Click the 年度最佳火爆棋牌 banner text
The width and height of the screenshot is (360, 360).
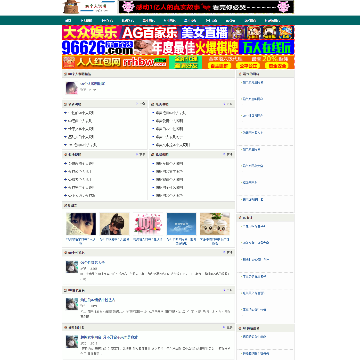coord(195,47)
